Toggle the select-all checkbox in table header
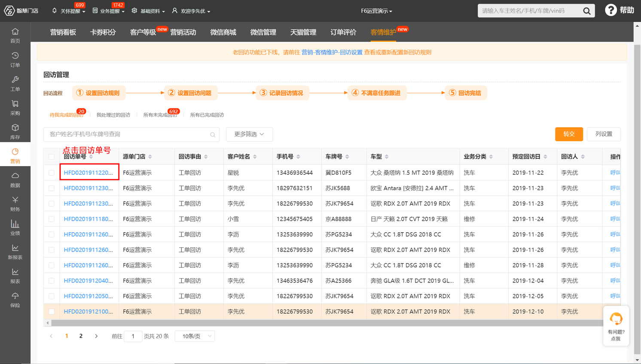This screenshot has height=364, width=641. 52,157
